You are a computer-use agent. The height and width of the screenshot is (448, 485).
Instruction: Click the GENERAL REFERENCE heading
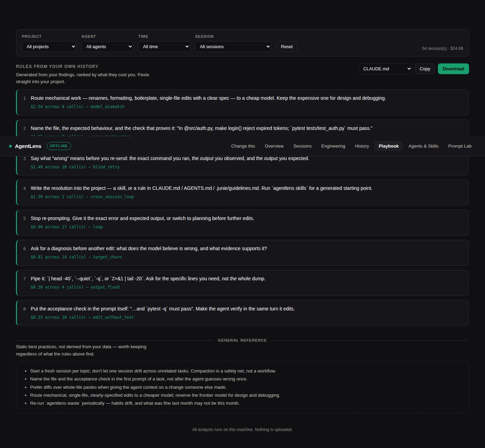click(x=242, y=340)
